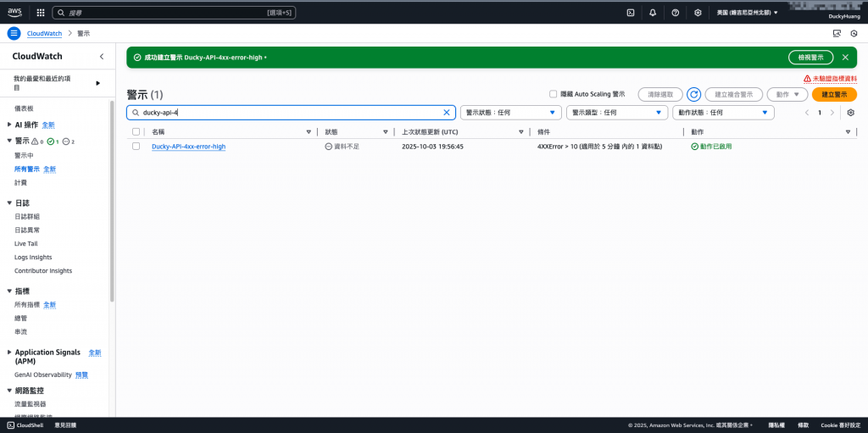This screenshot has width=868, height=433.
Task: Open the AWS services grid menu
Action: tap(41, 12)
